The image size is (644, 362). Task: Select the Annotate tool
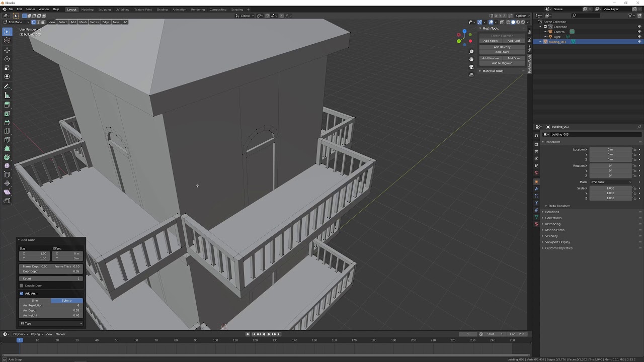[x=7, y=86]
